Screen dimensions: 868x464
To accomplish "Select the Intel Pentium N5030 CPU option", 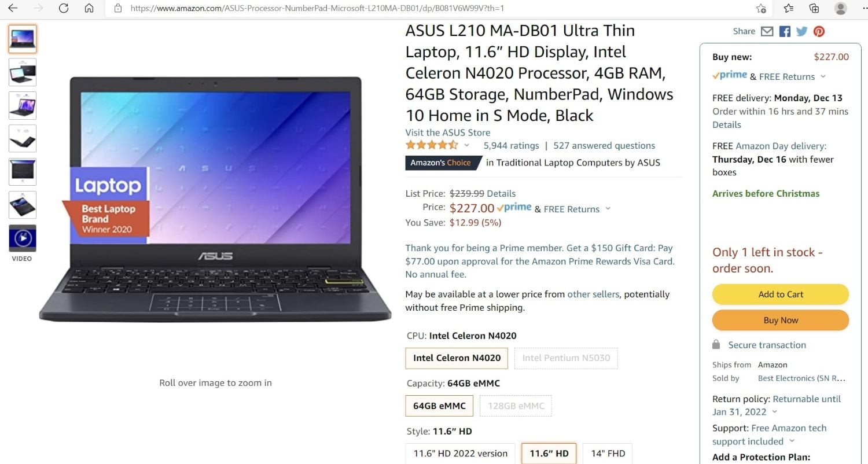I will [x=566, y=358].
